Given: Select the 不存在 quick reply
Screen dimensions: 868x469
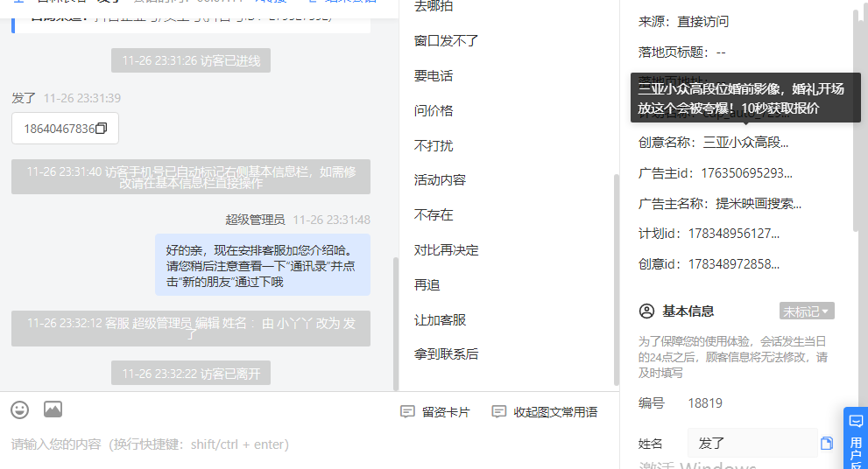Looking at the screenshot, I should click(434, 215).
